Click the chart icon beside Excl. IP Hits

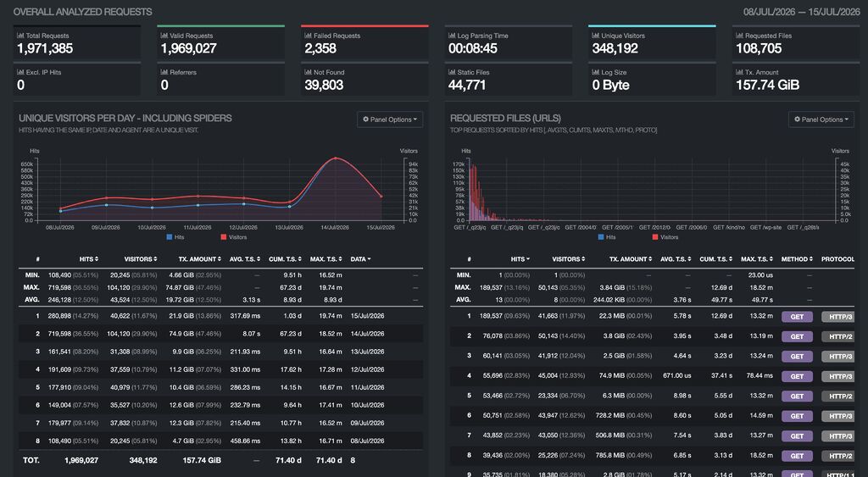[20, 72]
